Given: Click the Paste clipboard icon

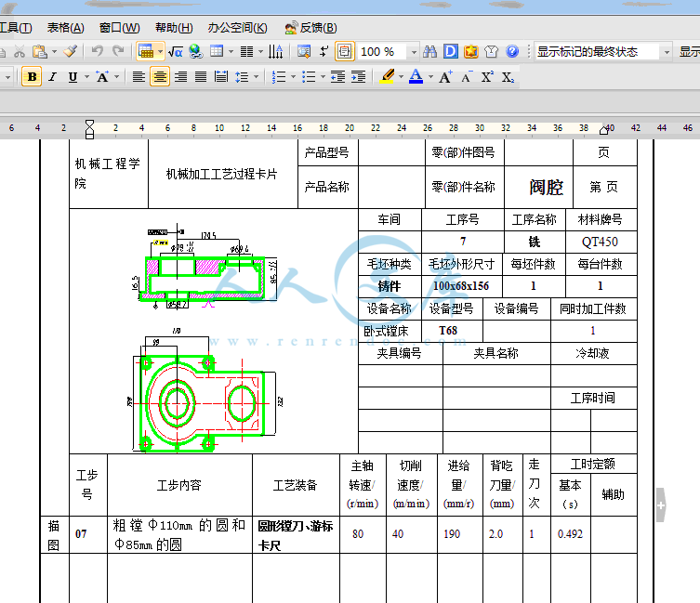Looking at the screenshot, I should point(40,52).
